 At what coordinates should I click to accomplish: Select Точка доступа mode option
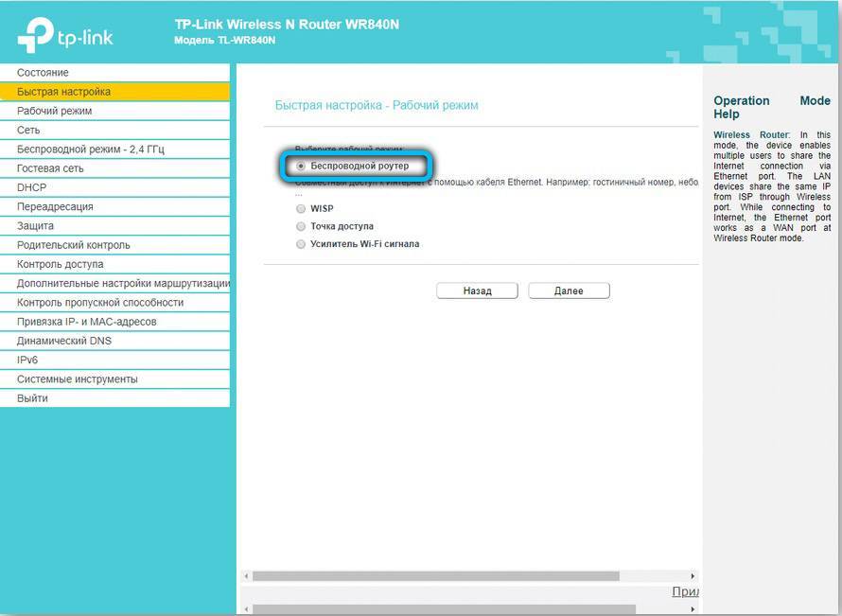(301, 227)
